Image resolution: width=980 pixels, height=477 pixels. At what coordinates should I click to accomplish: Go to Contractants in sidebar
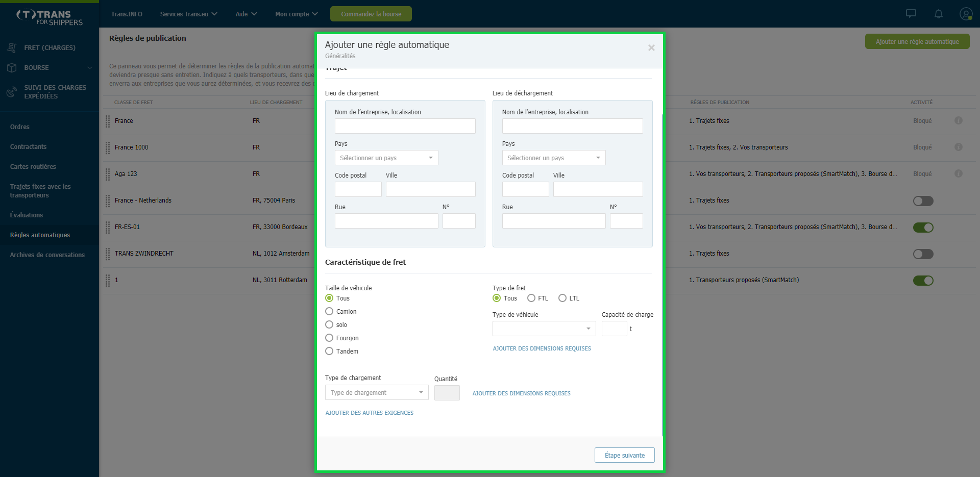(x=28, y=146)
